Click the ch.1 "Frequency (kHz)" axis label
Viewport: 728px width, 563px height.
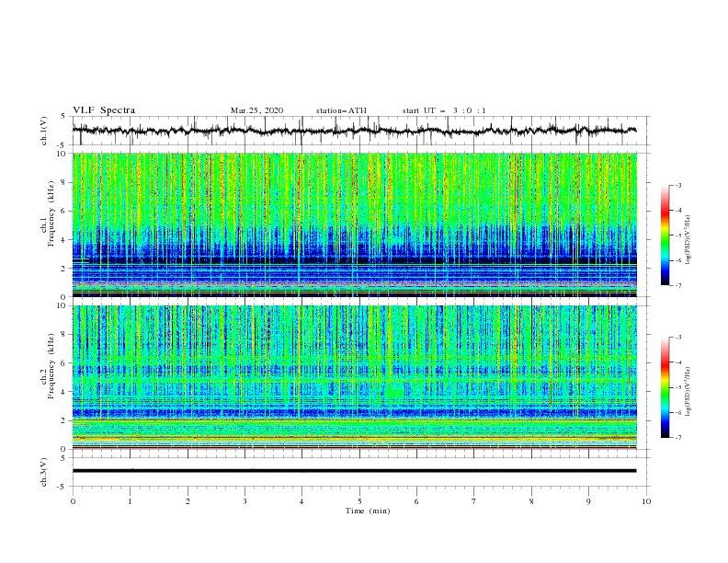(51, 212)
